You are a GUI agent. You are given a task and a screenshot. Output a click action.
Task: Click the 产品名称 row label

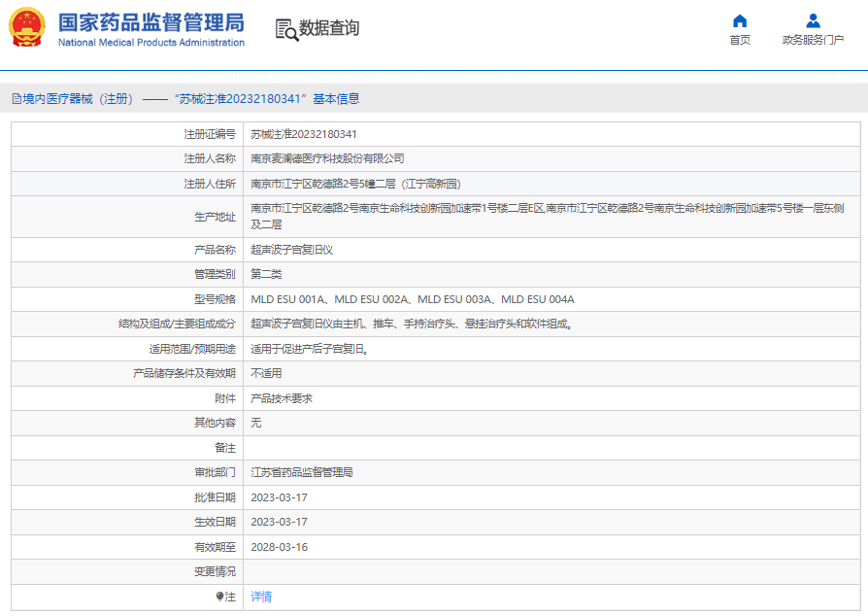tap(215, 250)
